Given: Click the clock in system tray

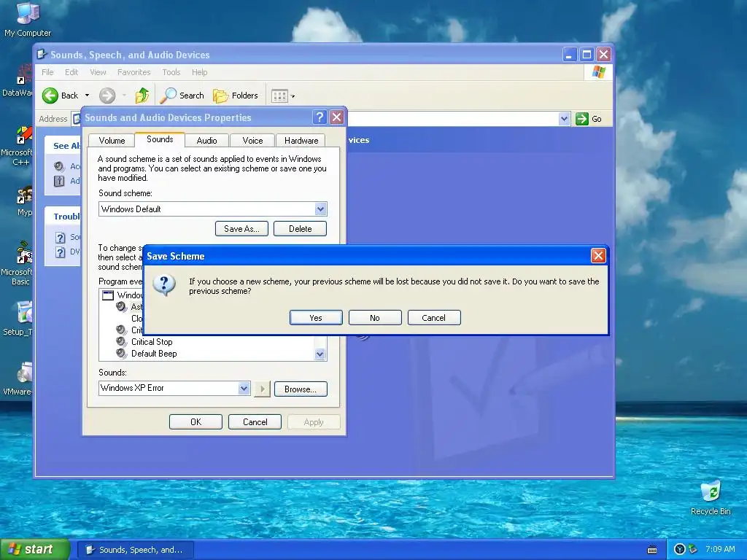Looking at the screenshot, I should 720,549.
